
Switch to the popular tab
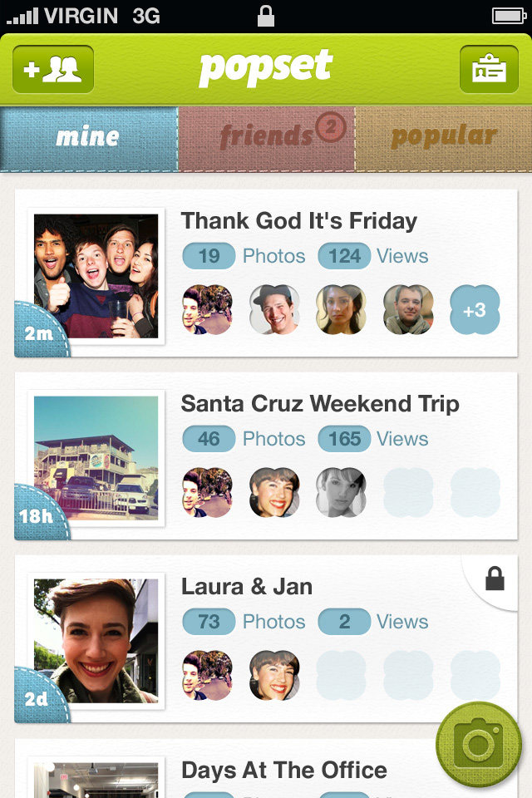coord(444,137)
